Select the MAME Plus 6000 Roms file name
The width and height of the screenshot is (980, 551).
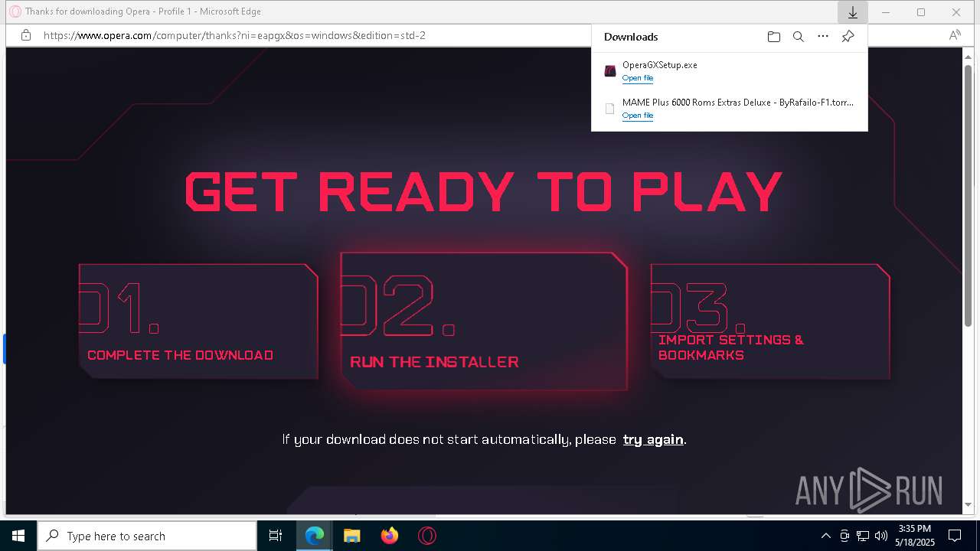tap(738, 102)
